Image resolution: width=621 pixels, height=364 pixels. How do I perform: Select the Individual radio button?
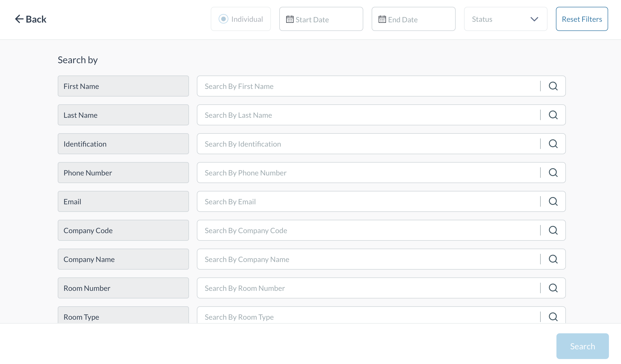point(223,19)
